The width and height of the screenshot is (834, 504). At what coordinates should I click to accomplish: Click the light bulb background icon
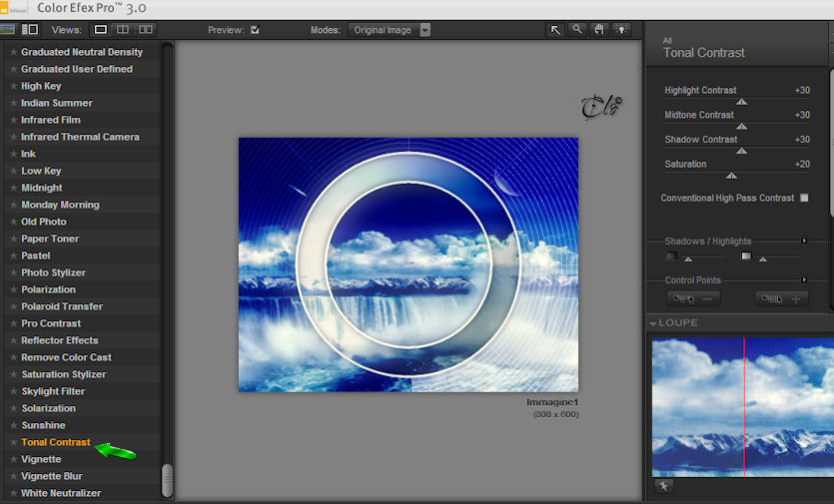pyautogui.click(x=621, y=30)
